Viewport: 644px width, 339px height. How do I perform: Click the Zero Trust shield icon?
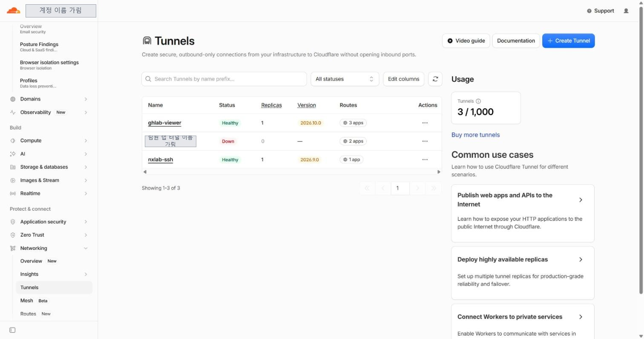[x=13, y=235]
